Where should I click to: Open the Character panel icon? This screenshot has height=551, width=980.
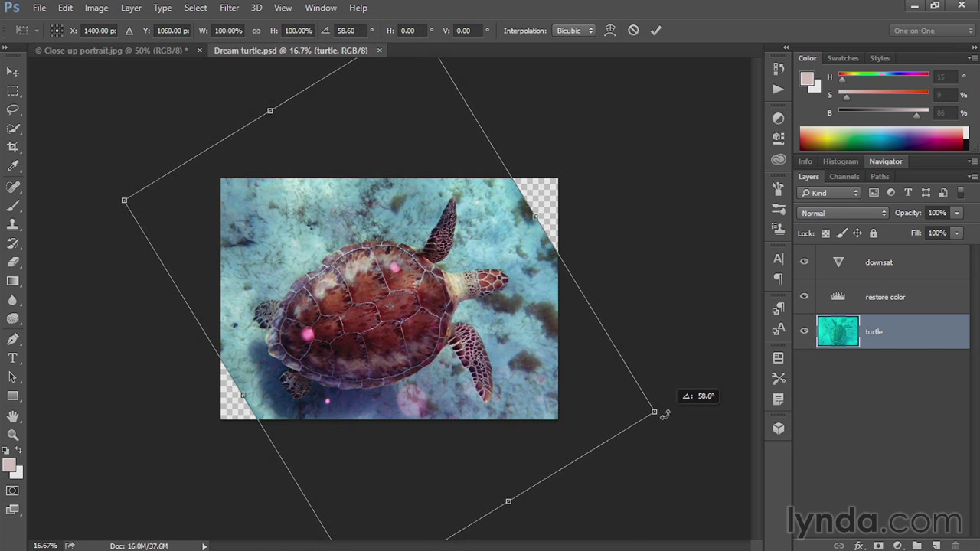[778, 259]
